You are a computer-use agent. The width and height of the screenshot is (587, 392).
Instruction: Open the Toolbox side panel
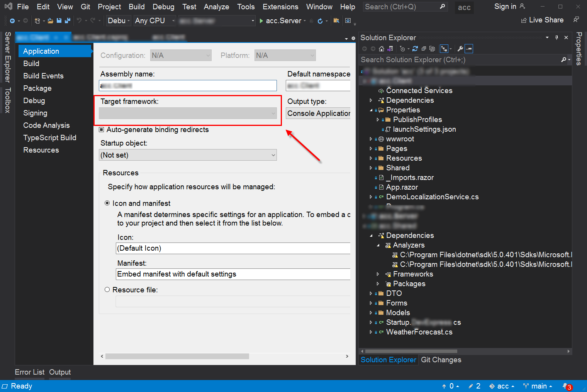pyautogui.click(x=7, y=100)
